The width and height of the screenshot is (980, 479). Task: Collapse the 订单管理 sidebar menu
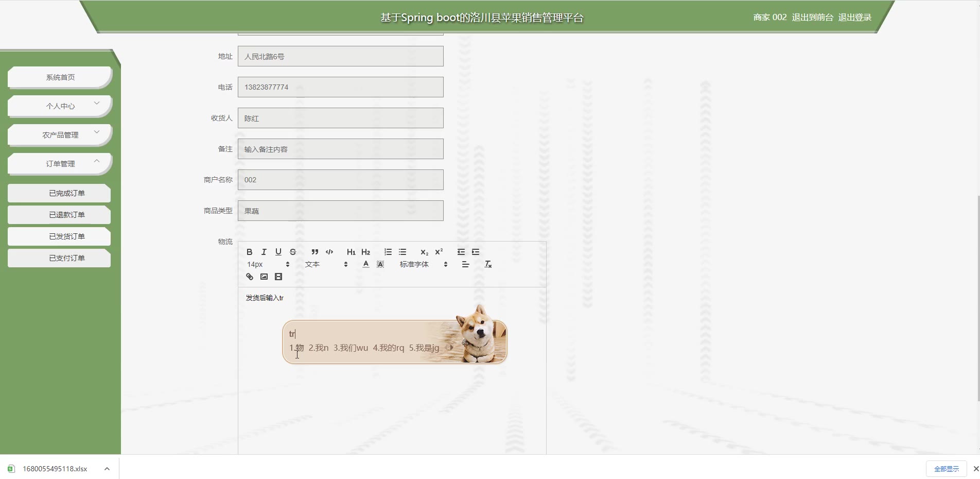60,164
